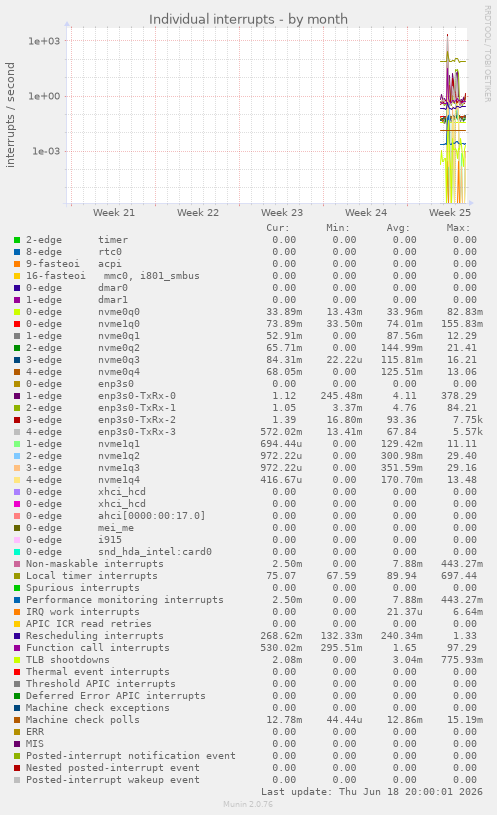Select the yellow swatch next to mmc0, i801_smbus
Viewport: 497px width, 815px height.
pyautogui.click(x=17, y=276)
